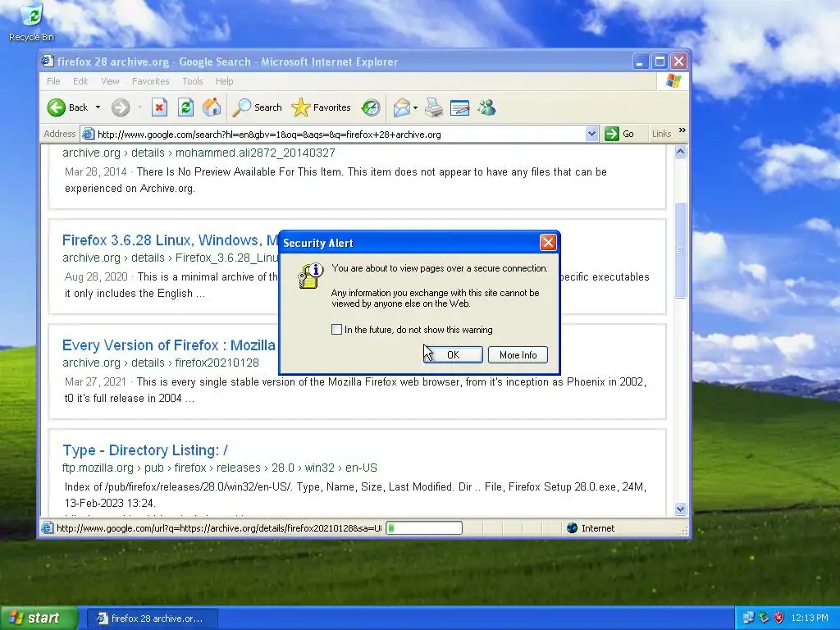Open Recycle Bin desktop icon
The width and height of the screenshot is (840, 630).
32,22
